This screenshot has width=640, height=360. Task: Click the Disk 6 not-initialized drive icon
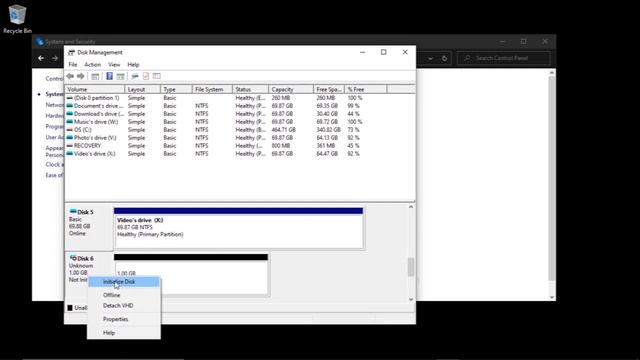(73, 258)
